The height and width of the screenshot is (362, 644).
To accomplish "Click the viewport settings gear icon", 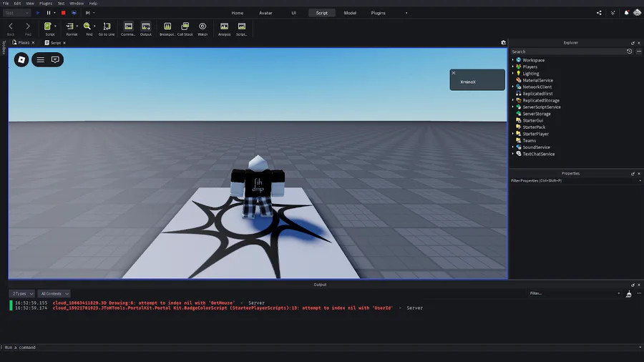I will tap(504, 43).
